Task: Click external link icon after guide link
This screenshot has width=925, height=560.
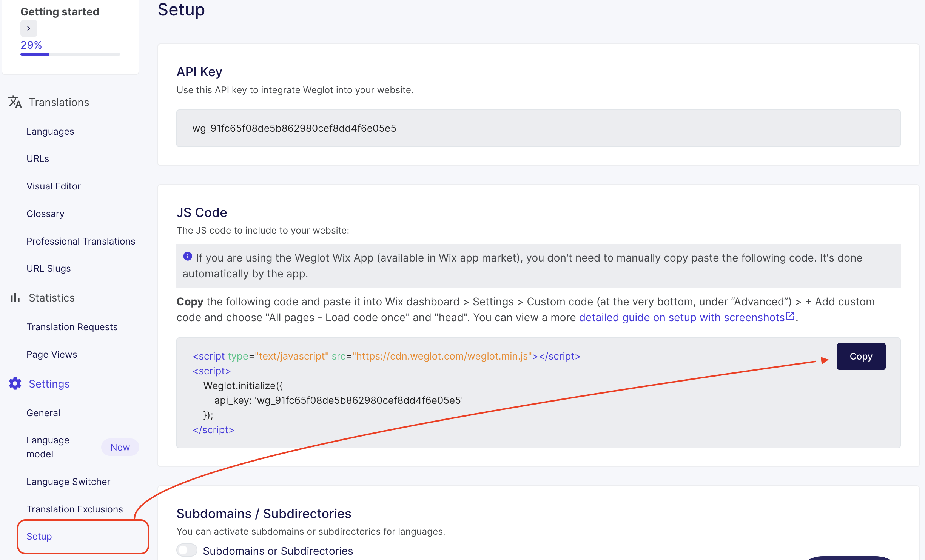Action: [790, 316]
